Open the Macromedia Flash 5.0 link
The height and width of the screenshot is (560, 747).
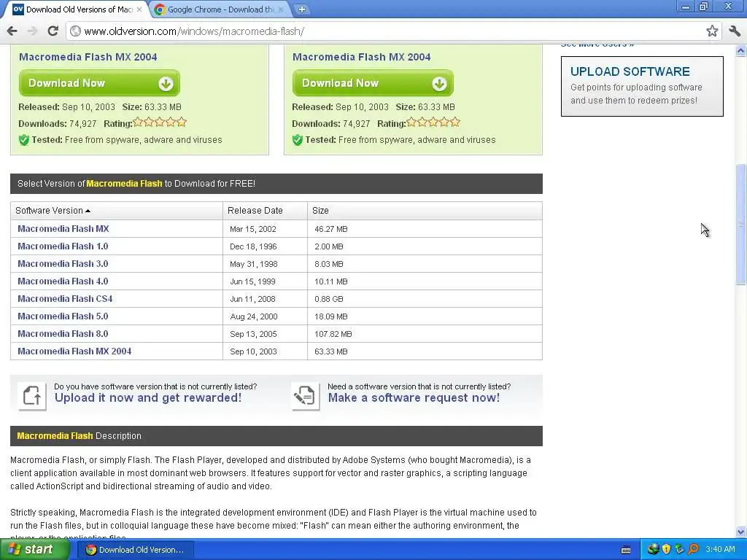(x=63, y=316)
